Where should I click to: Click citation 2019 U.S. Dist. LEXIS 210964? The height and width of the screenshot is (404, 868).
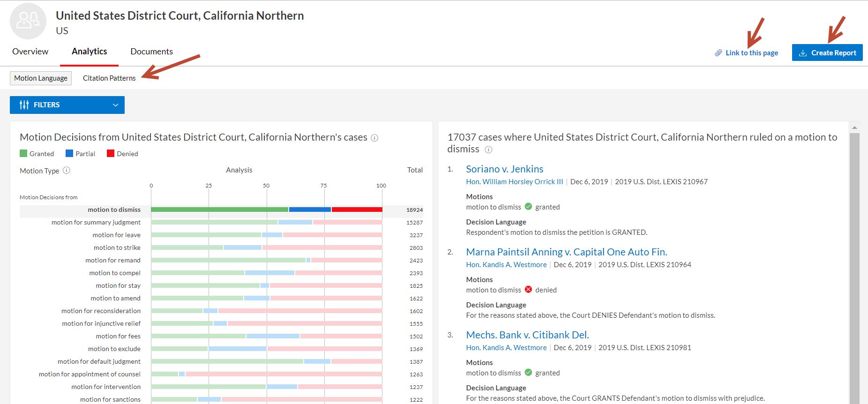coord(645,265)
